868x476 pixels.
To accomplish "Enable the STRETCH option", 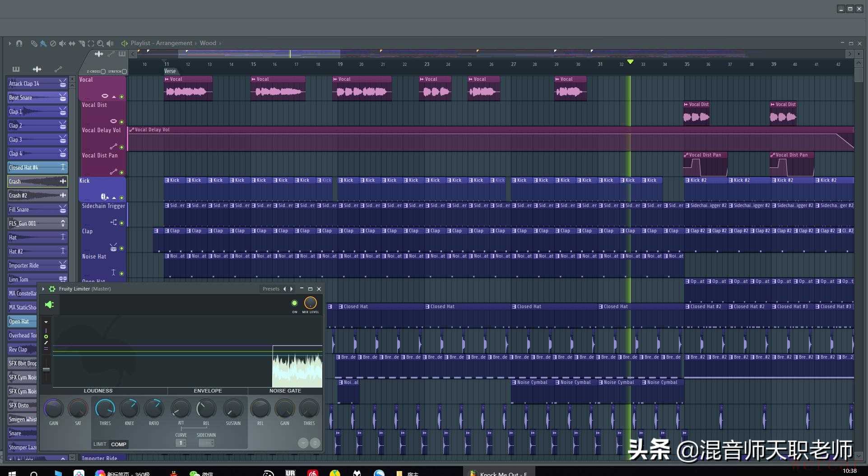I will 124,71.
